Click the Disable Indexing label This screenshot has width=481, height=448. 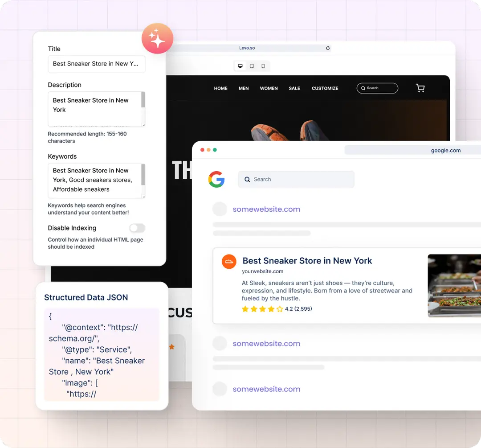tap(72, 228)
